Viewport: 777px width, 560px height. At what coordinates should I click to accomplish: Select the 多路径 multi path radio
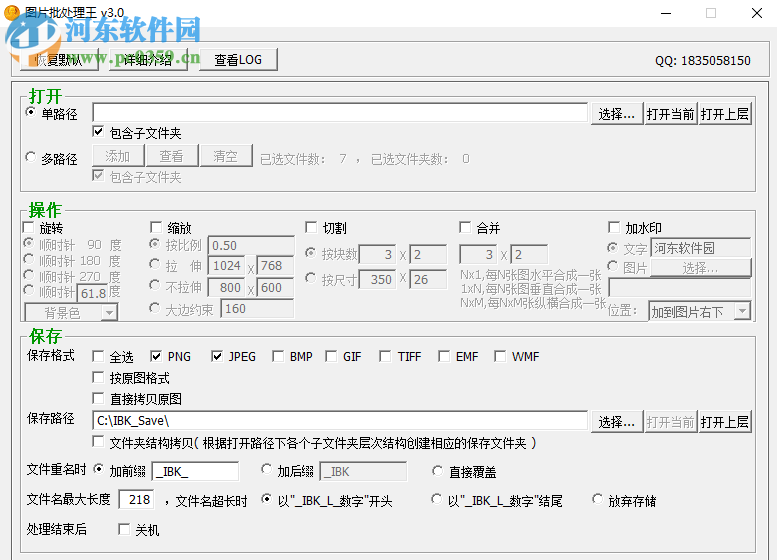(x=31, y=158)
